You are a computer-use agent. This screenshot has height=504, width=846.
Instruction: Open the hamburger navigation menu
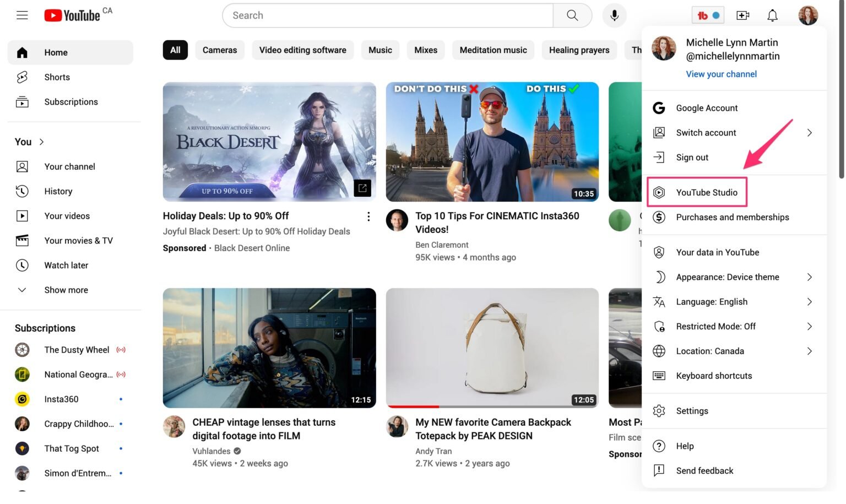pyautogui.click(x=22, y=15)
